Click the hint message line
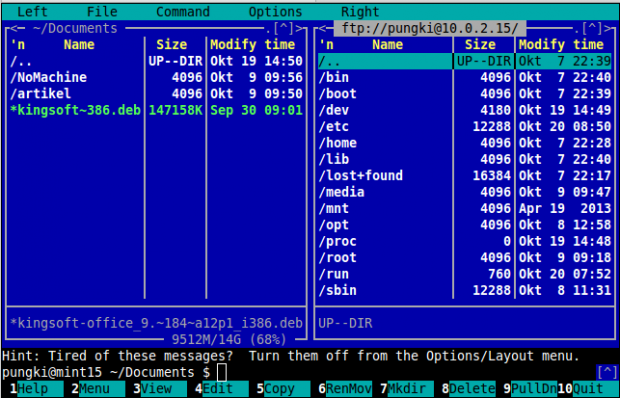The width and height of the screenshot is (620, 398). coord(291,356)
